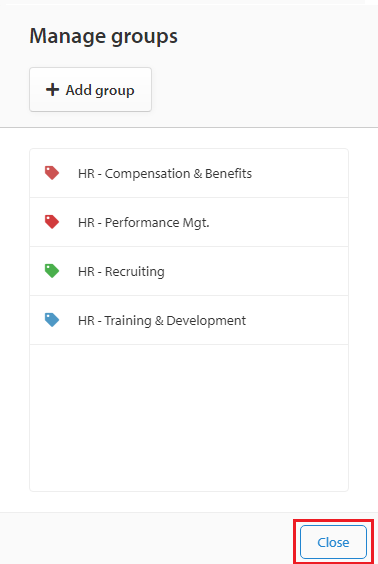Add a new group with the Add group button
Image resolution: width=378 pixels, height=564 pixels.
[x=90, y=90]
